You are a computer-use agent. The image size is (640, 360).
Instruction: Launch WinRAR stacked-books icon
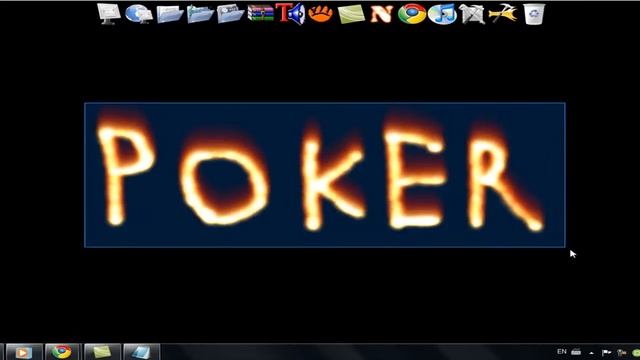pyautogui.click(x=260, y=13)
